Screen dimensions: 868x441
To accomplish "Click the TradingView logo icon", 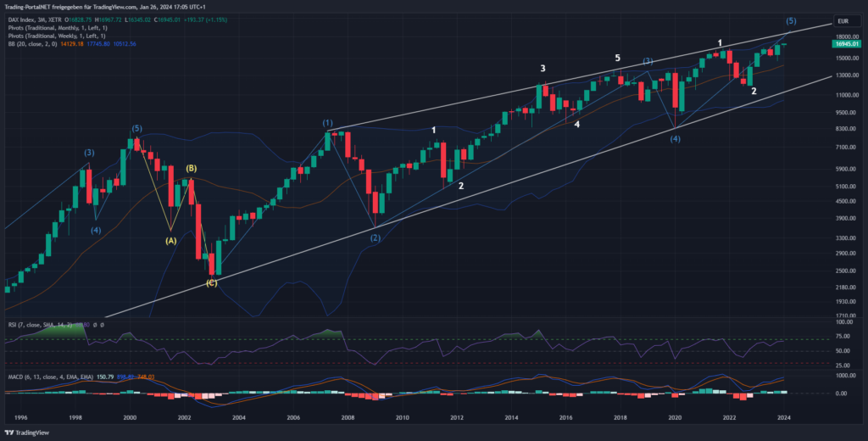I will click(x=12, y=432).
